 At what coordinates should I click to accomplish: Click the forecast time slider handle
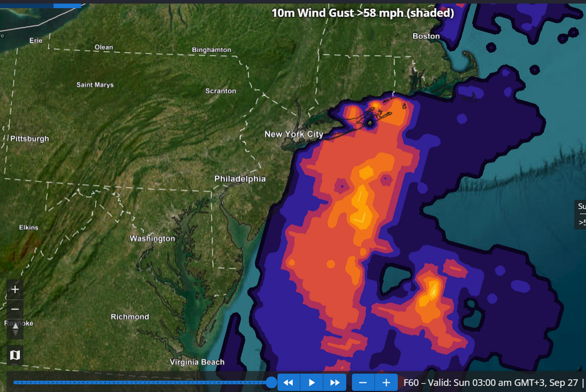pos(271,382)
